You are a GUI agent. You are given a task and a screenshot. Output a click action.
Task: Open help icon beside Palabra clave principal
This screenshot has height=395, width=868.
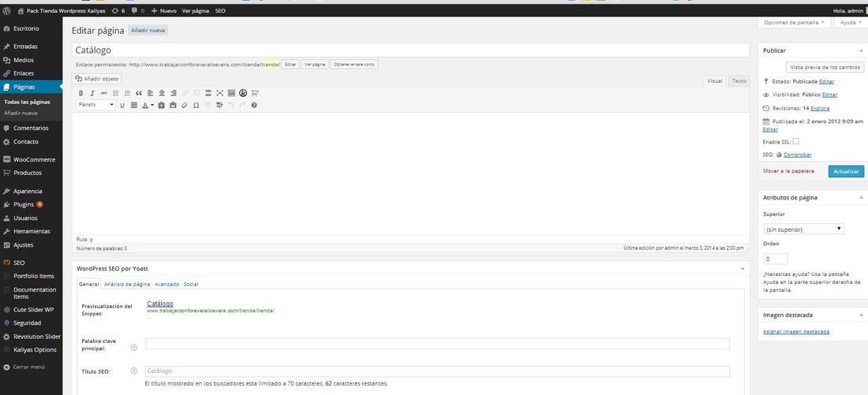click(133, 348)
